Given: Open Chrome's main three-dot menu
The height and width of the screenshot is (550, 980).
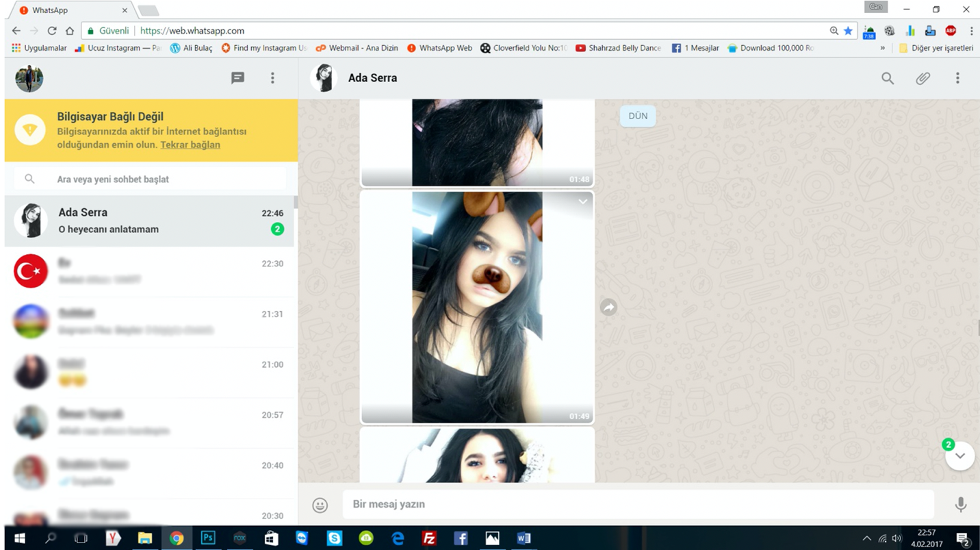Looking at the screenshot, I should click(971, 31).
